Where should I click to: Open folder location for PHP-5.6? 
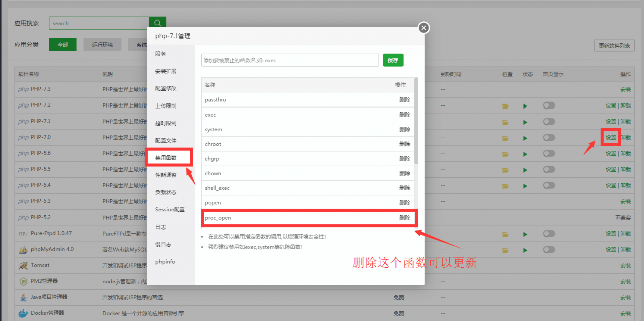[x=505, y=154]
